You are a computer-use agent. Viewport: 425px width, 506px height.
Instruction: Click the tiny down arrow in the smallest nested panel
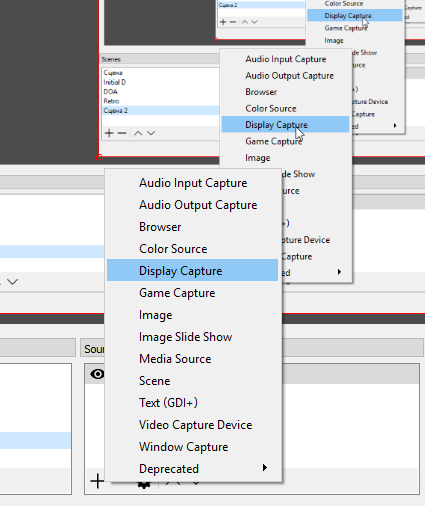pyautogui.click(x=254, y=22)
